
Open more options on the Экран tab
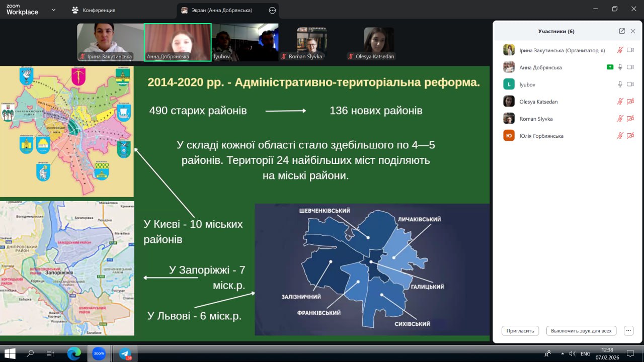pyautogui.click(x=272, y=10)
